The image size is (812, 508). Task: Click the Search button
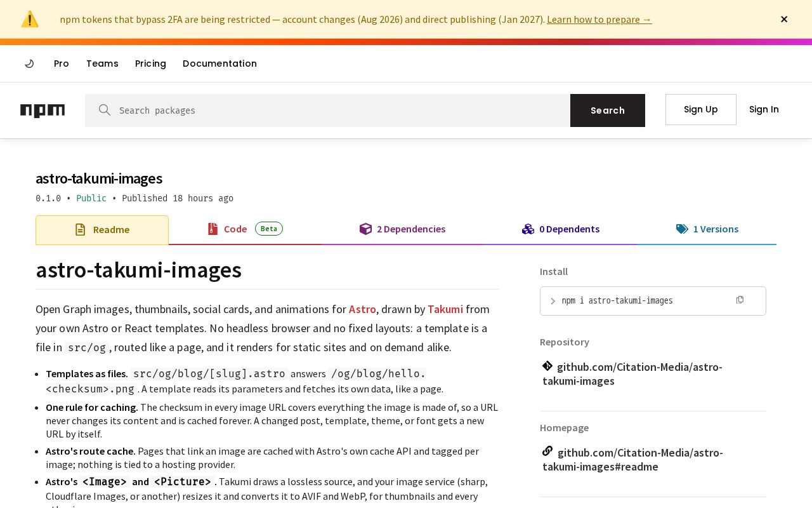[608, 110]
